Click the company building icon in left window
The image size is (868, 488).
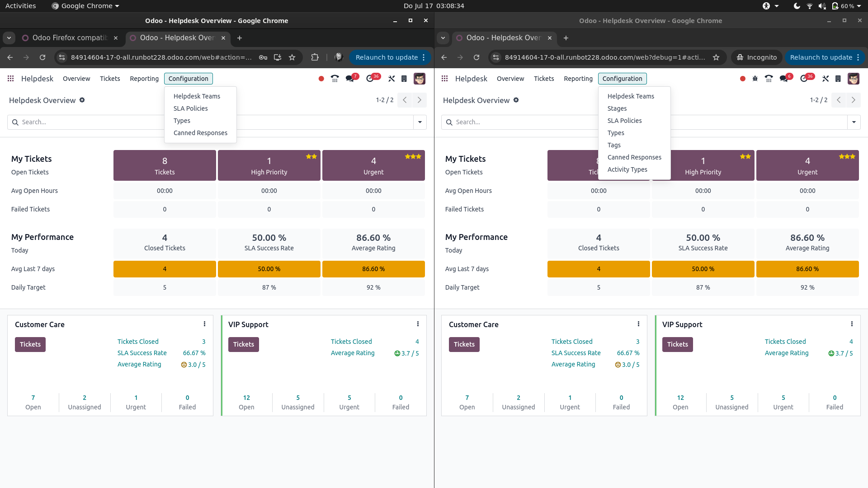[x=404, y=79]
